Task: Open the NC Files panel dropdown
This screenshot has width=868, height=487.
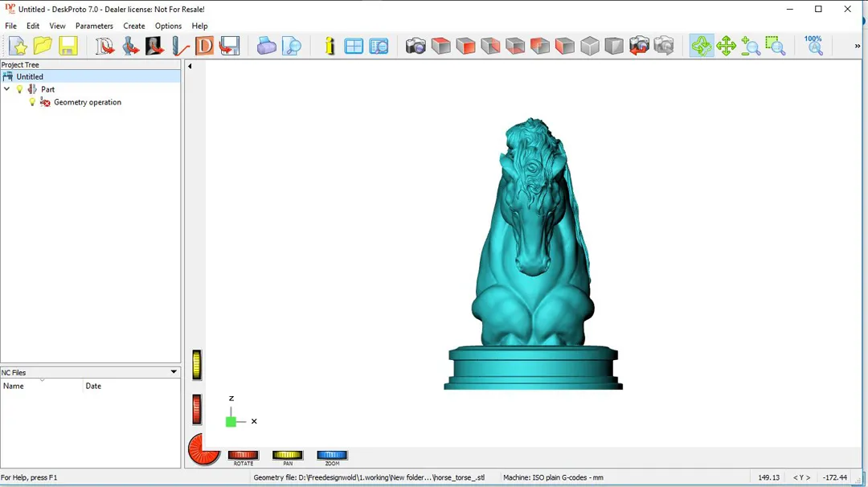Action: (174, 372)
